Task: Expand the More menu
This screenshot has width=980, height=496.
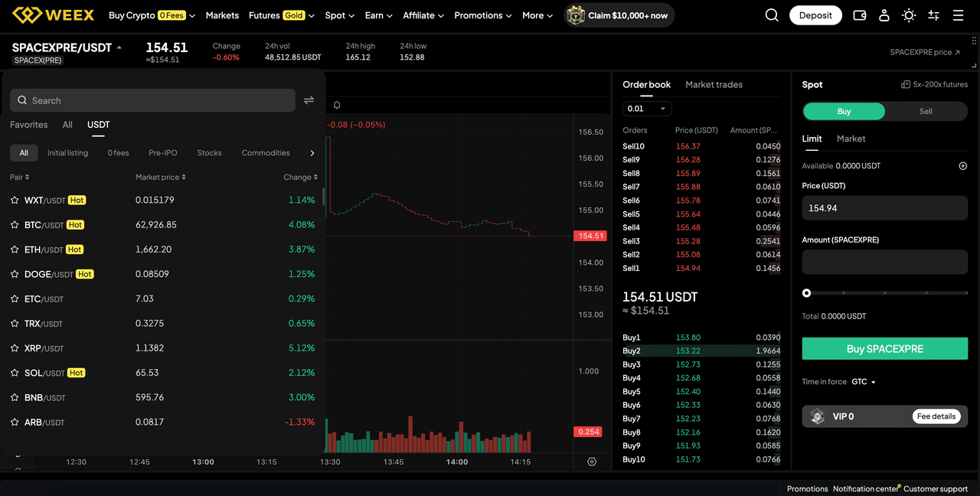Action: click(x=537, y=15)
